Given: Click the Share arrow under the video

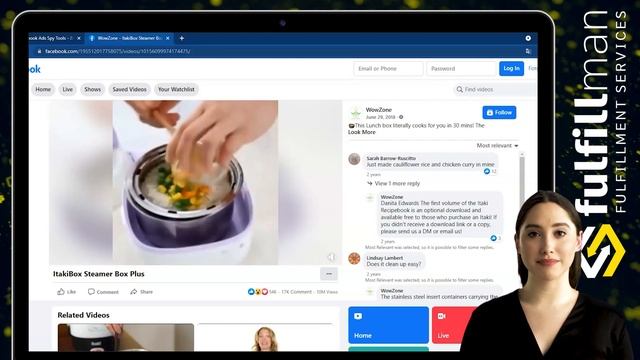Looking at the screenshot, I should [x=133, y=292].
